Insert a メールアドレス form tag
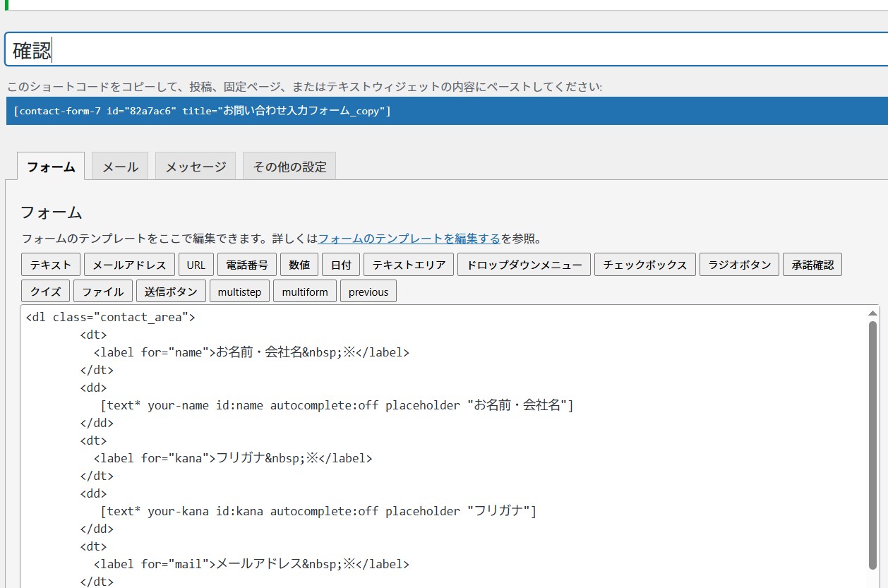The width and height of the screenshot is (888, 588). click(x=129, y=265)
